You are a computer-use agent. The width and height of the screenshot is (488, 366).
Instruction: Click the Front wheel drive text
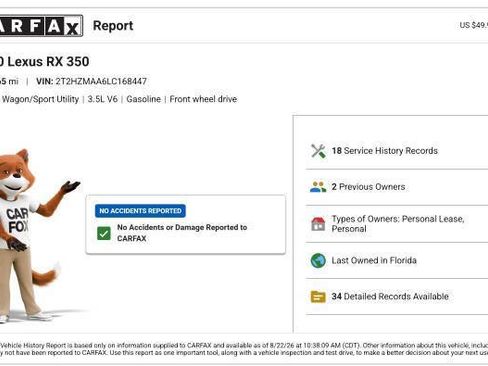203,99
